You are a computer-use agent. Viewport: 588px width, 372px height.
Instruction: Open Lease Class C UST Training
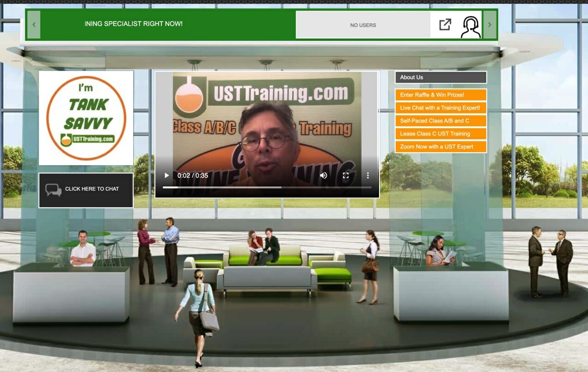point(441,133)
